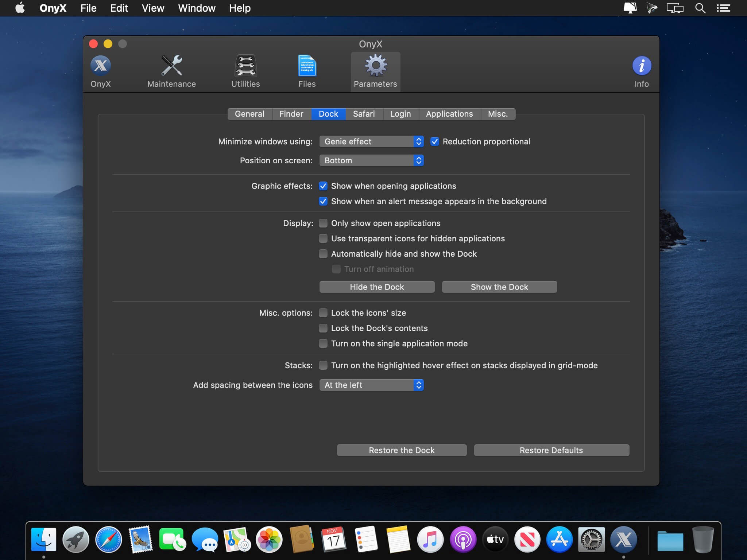Launch Photos from the Dock

click(269, 539)
